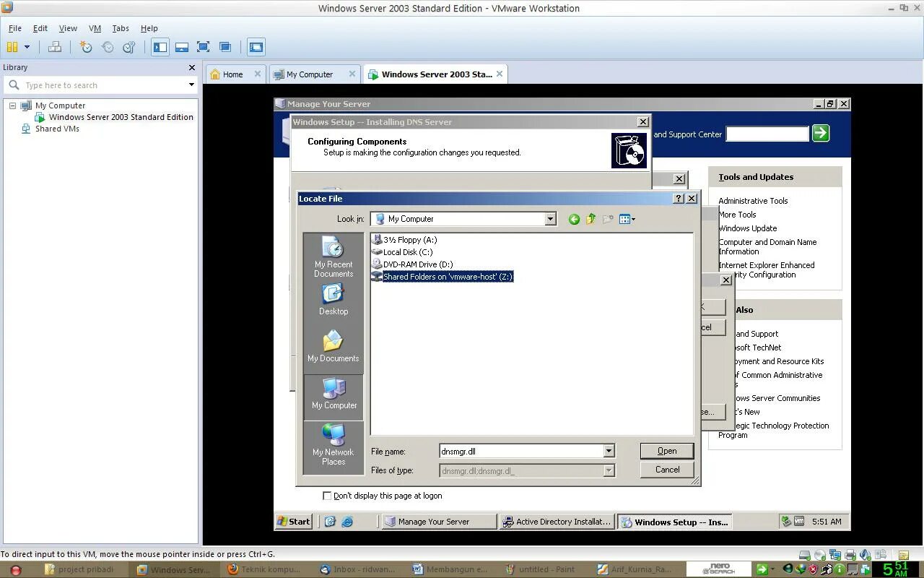Click the guest Start button
The image size is (924, 578).
294,522
